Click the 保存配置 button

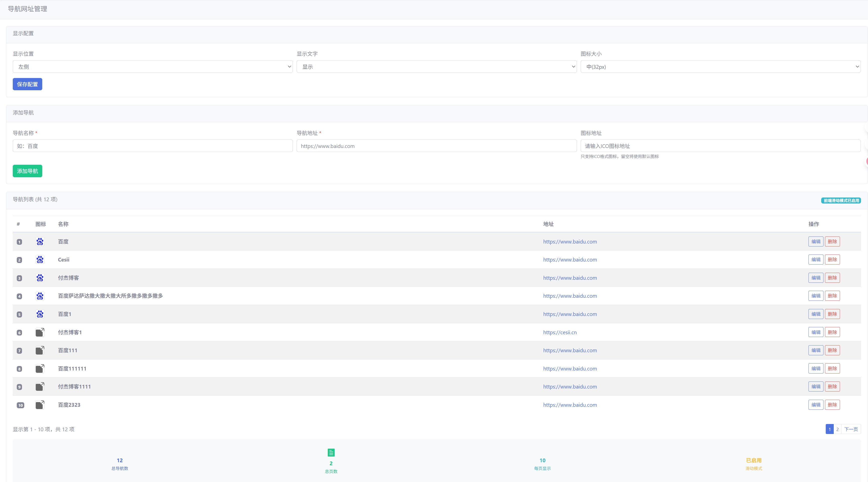pos(27,84)
